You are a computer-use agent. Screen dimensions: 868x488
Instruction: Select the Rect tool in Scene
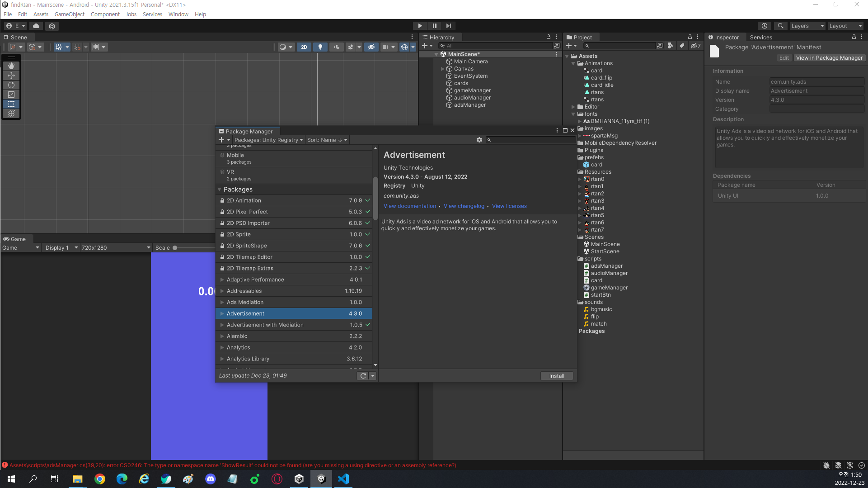(x=11, y=104)
